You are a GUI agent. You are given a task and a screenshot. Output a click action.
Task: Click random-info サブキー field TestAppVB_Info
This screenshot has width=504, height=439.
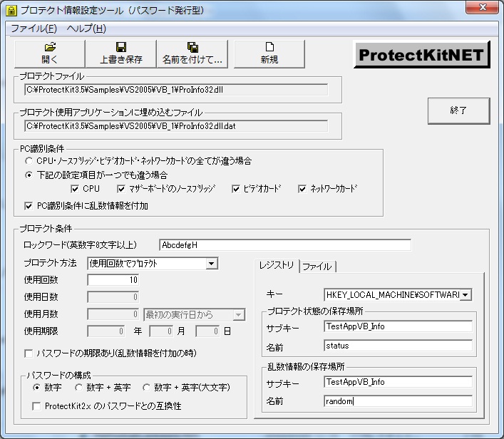pos(398,382)
